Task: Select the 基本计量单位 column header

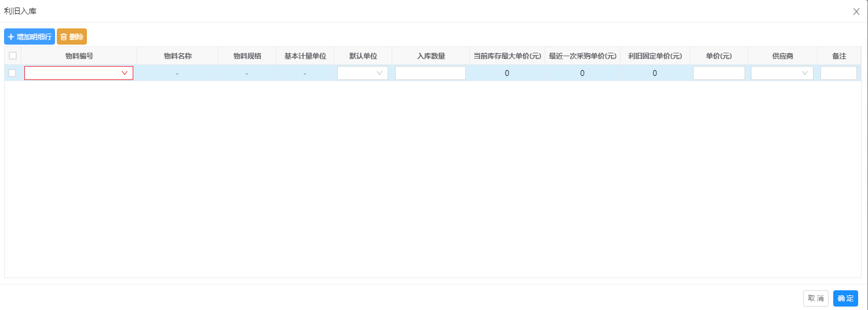Action: [x=305, y=56]
